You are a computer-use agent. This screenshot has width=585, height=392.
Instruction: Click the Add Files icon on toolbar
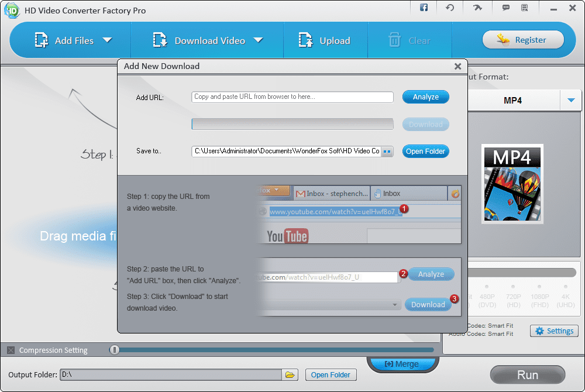pyautogui.click(x=41, y=40)
